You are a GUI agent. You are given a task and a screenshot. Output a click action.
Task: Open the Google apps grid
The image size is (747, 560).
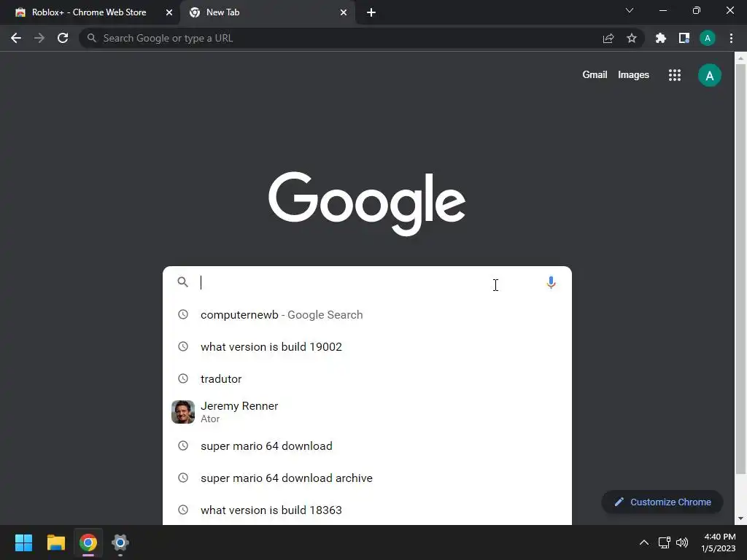pos(675,75)
